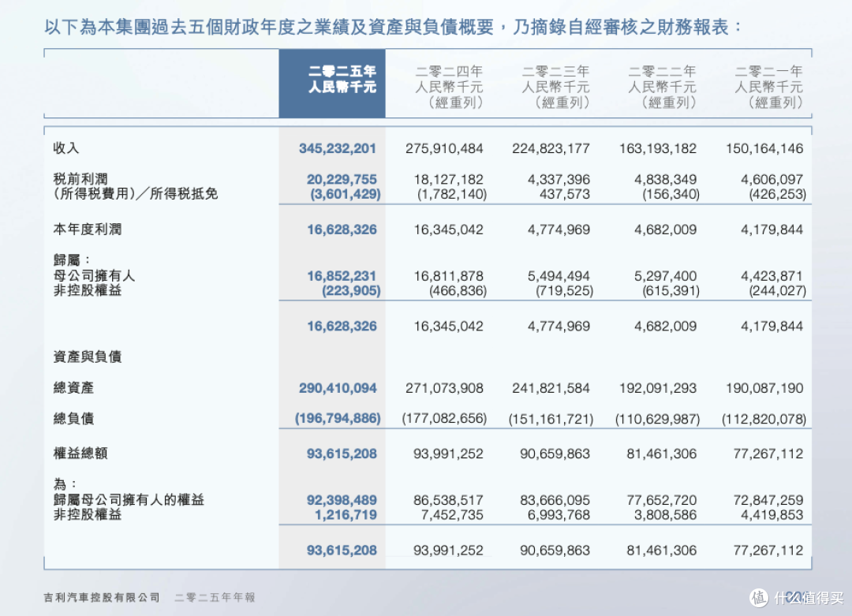Click the 二零二一年 column header
The width and height of the screenshot is (852, 616).
768,87
